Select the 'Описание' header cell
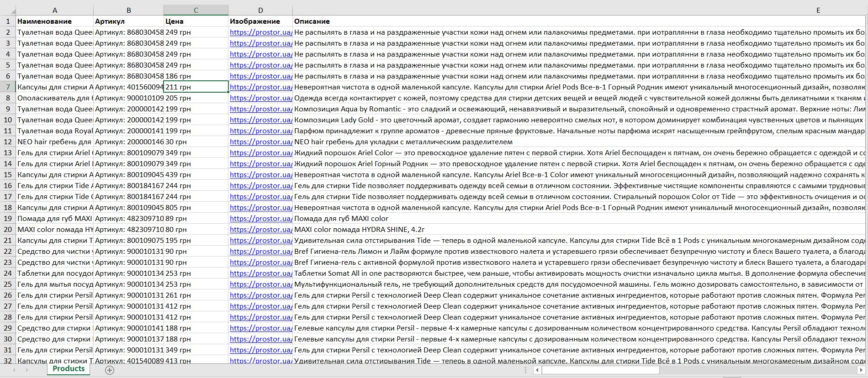Image resolution: width=868 pixels, height=378 pixels. [x=579, y=21]
